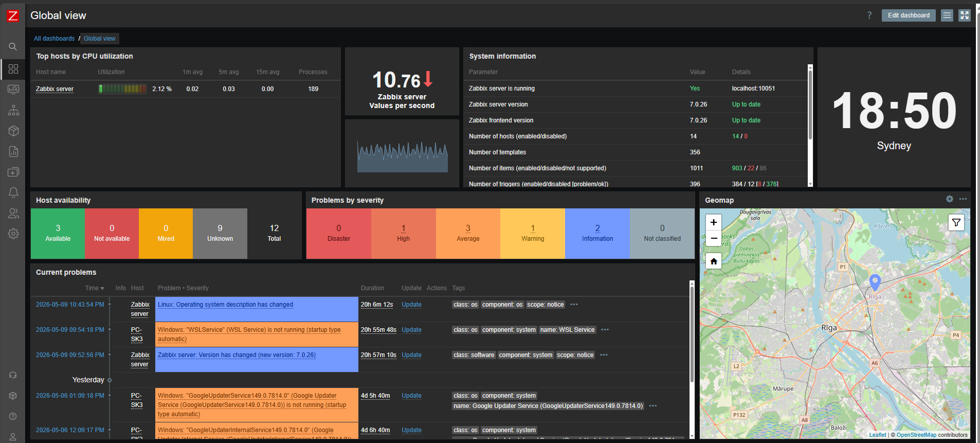
Task: Click the Leaflet attribution link
Action: click(878, 435)
